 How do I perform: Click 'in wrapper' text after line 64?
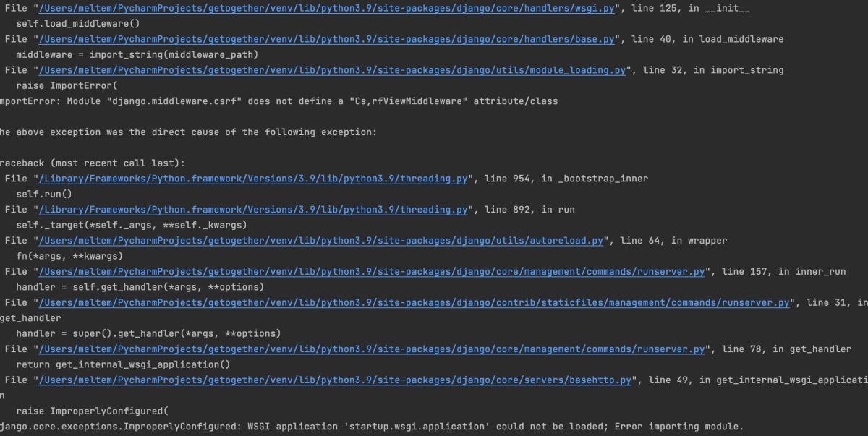click(x=699, y=241)
